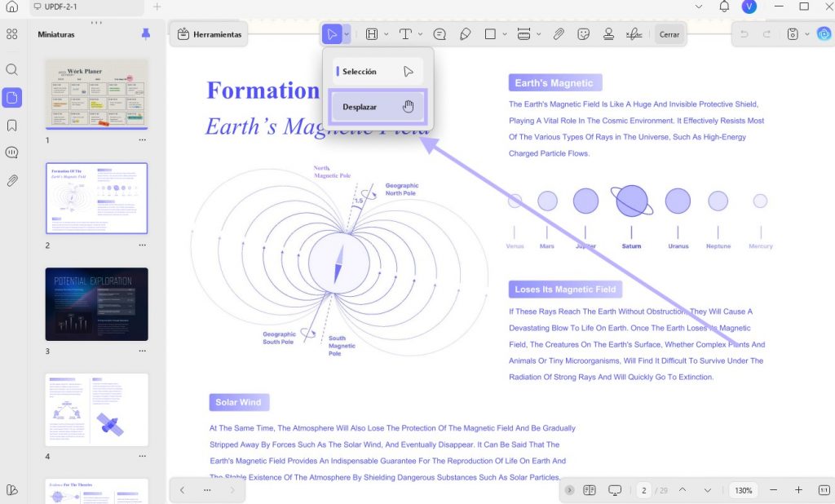This screenshot has height=504, width=835.
Task: Select the text typewriter tool
Action: pos(405,34)
